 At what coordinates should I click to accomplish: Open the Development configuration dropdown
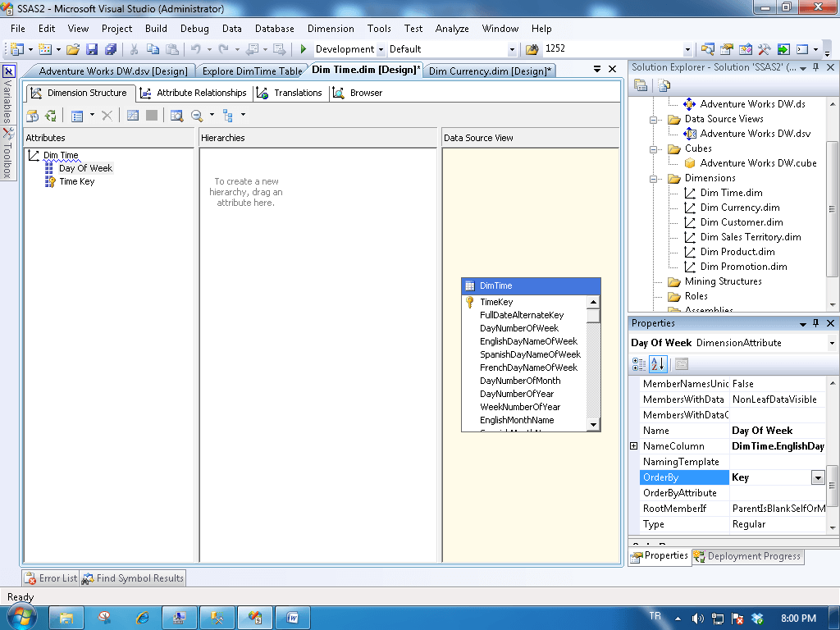coord(381,49)
